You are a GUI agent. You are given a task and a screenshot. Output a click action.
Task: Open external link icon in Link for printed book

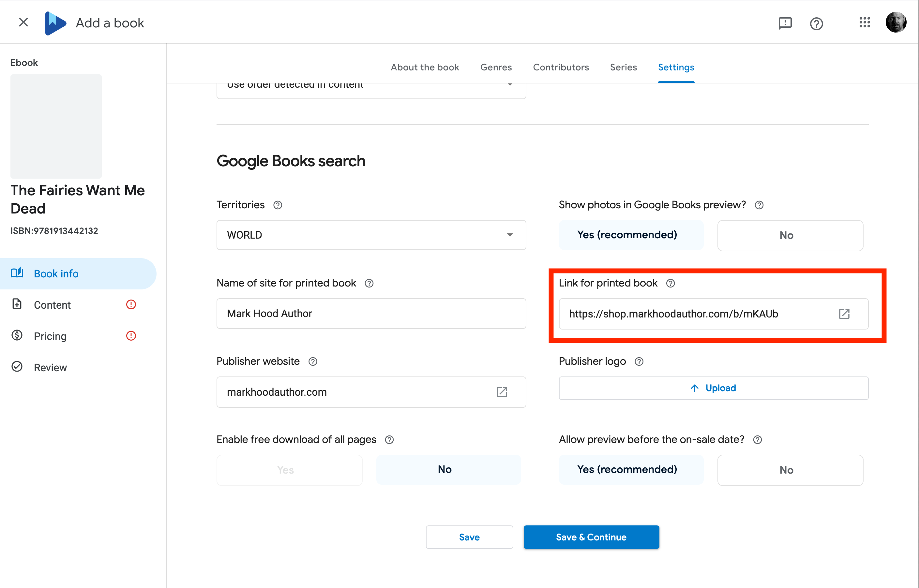[x=844, y=314]
